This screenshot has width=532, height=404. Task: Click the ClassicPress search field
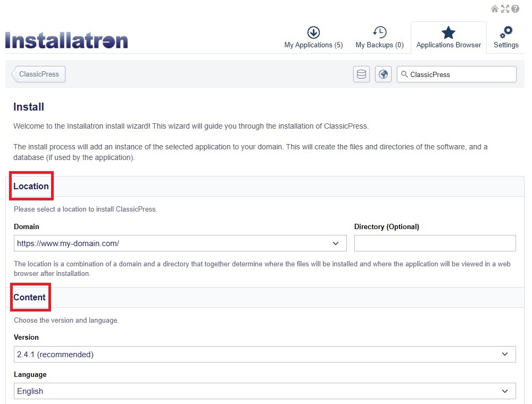pos(463,74)
